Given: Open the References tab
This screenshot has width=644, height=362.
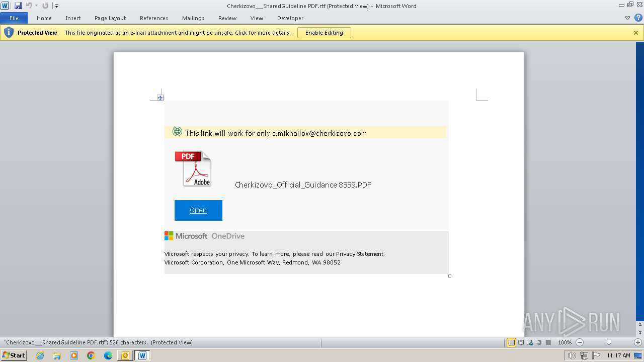Looking at the screenshot, I should [x=154, y=18].
